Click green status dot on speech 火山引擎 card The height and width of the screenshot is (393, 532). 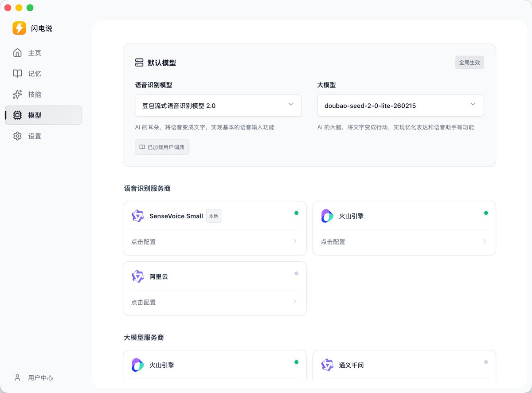pyautogui.click(x=486, y=213)
